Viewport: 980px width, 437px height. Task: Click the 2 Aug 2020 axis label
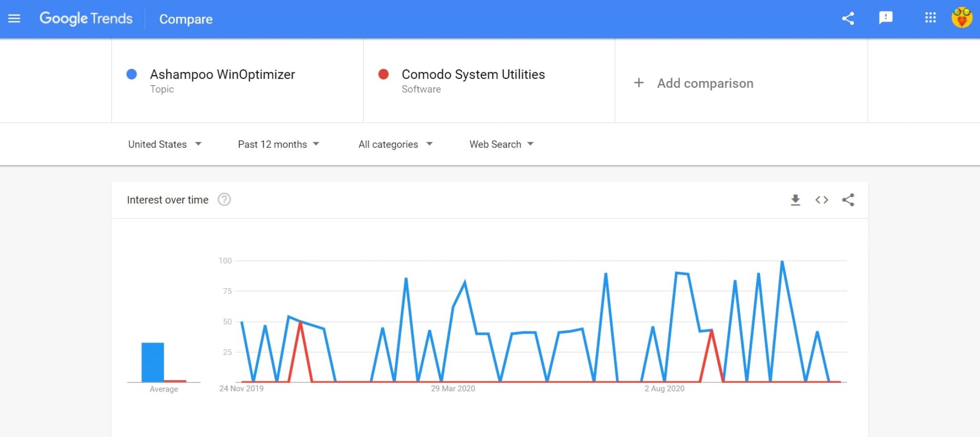point(664,389)
